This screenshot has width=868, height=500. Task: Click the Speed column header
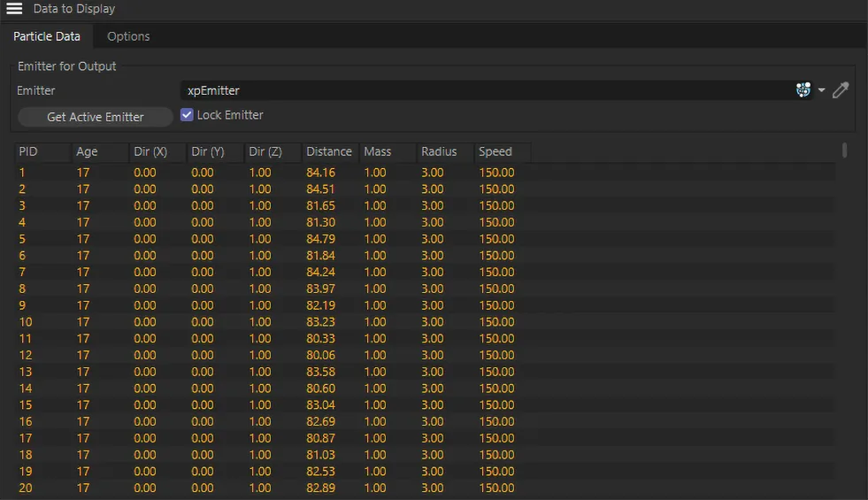click(x=502, y=152)
